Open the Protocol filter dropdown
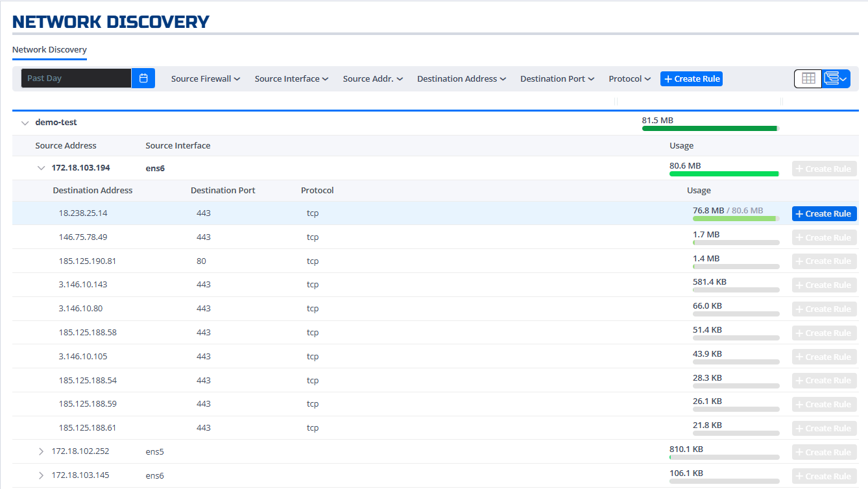The image size is (868, 489). (628, 78)
